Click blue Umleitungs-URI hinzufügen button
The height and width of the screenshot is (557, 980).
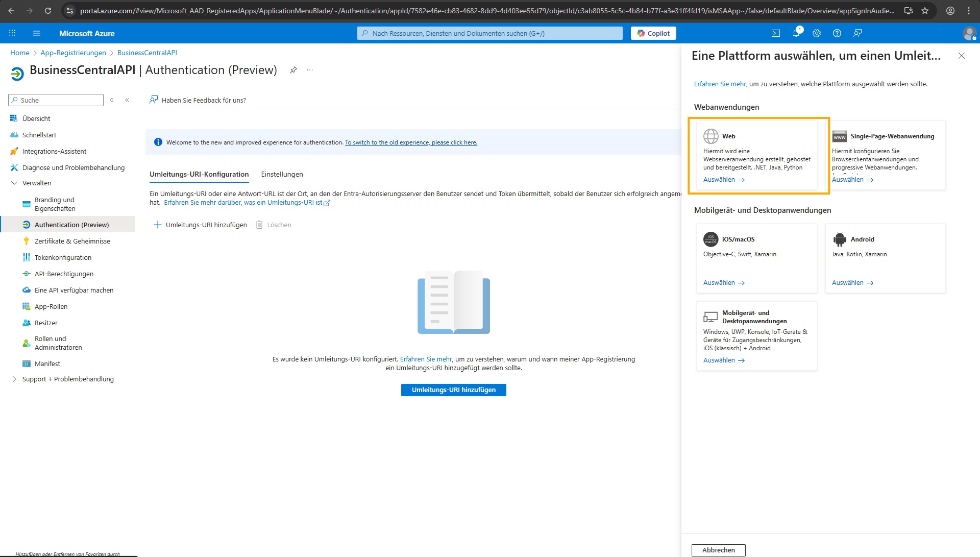[453, 390]
